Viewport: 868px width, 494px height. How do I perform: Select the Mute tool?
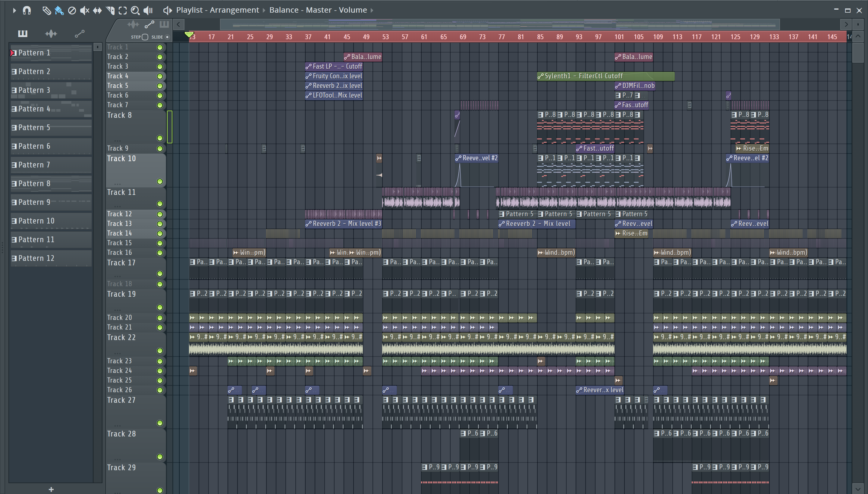point(84,11)
